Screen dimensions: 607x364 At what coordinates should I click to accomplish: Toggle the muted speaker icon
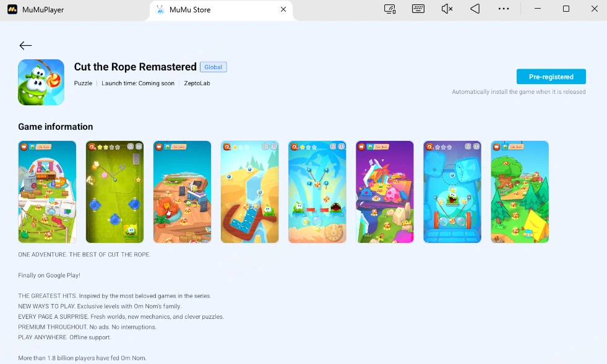point(447,9)
